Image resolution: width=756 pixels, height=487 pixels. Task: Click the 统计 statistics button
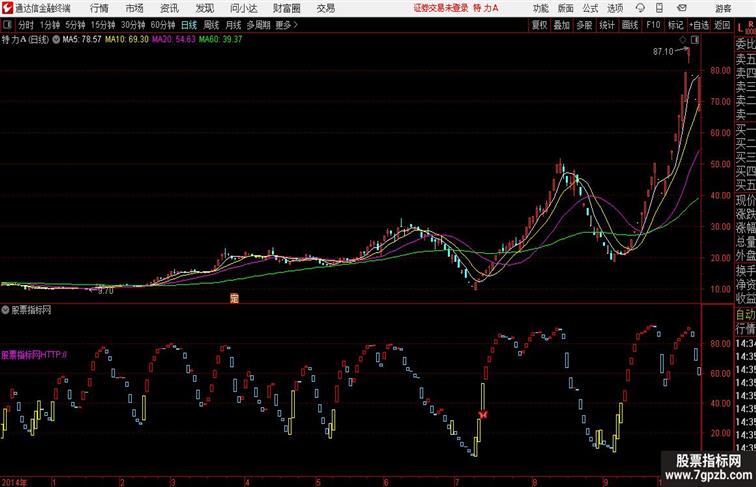607,25
